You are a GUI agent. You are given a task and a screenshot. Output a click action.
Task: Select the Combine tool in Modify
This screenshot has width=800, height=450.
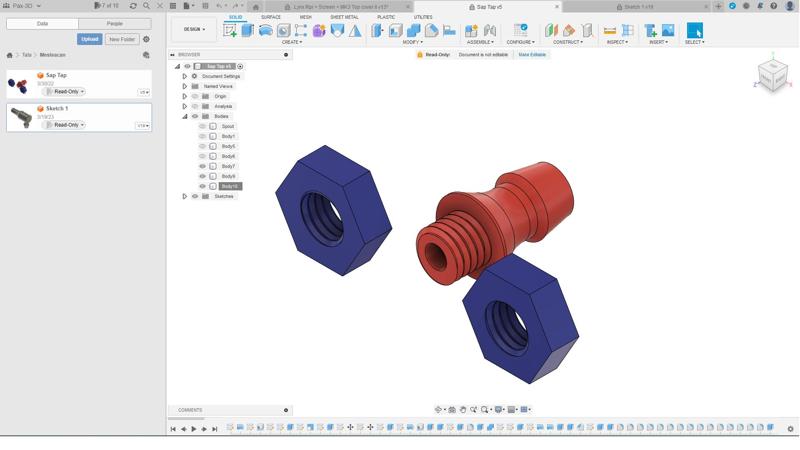(x=413, y=31)
